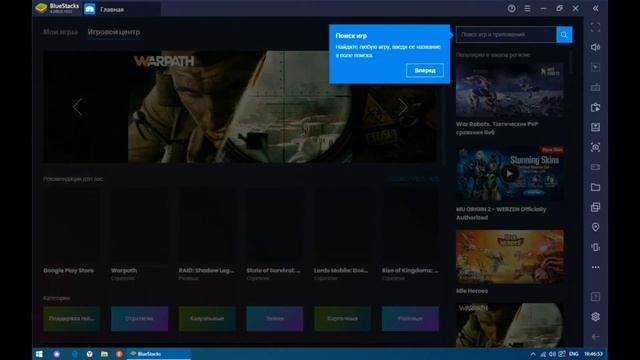Image resolution: width=640 pixels, height=360 pixels.
Task: Start video recording icon in sidebar
Action: 596,167
